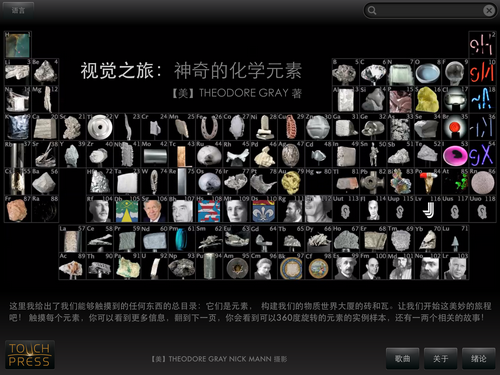Open the Francium tile (87)
The image size is (500, 375).
pyautogui.click(x=18, y=209)
